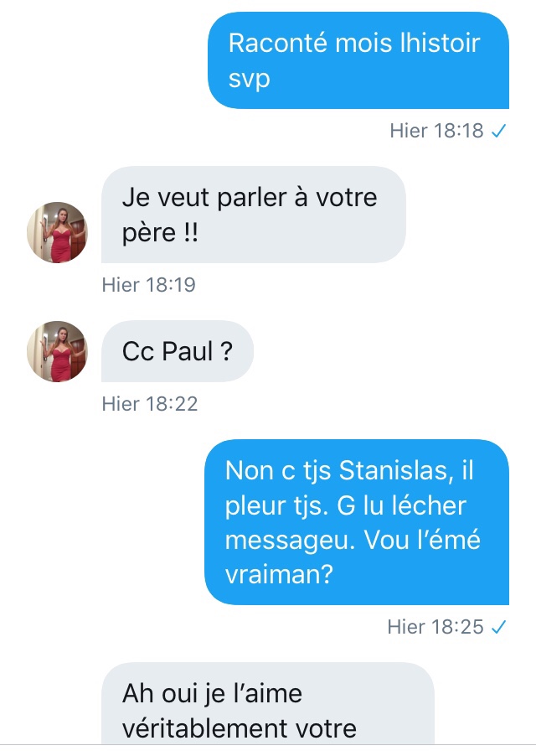Click the read checkmark next to 18:18
This screenshot has width=536, height=756.
click(x=498, y=131)
